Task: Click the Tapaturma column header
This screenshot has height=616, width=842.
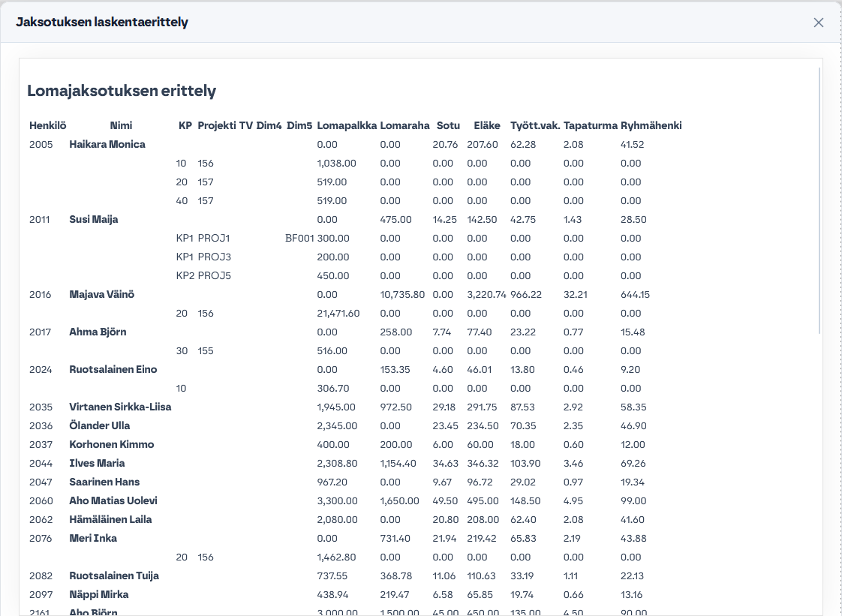Action: (591, 125)
